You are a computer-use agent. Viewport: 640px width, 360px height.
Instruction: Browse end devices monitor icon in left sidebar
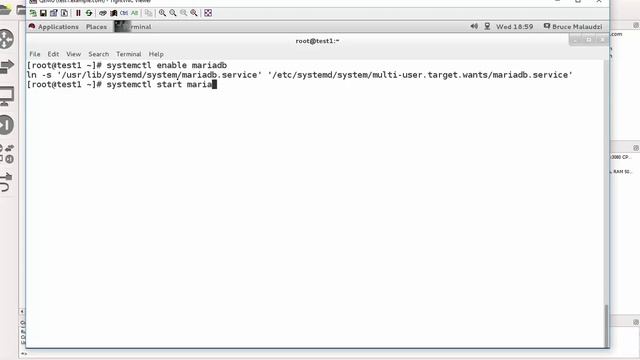point(7,96)
